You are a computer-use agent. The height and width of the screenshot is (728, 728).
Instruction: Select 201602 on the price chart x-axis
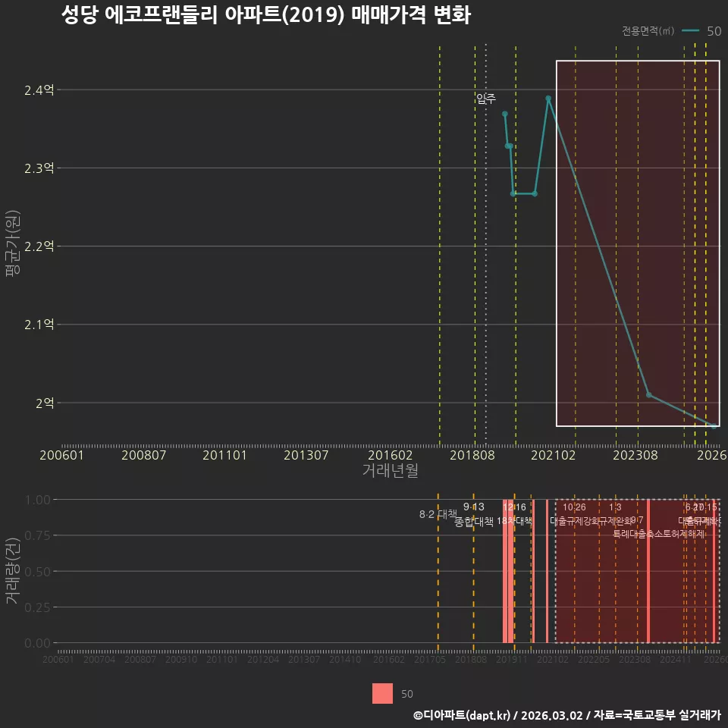tap(390, 455)
